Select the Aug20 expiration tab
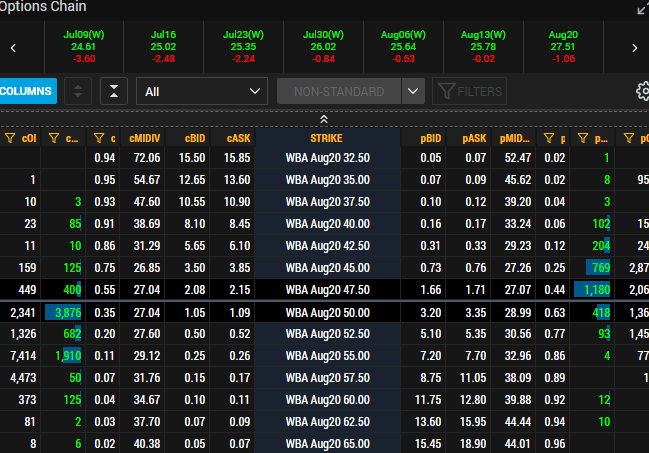This screenshot has width=649, height=453. click(x=563, y=47)
